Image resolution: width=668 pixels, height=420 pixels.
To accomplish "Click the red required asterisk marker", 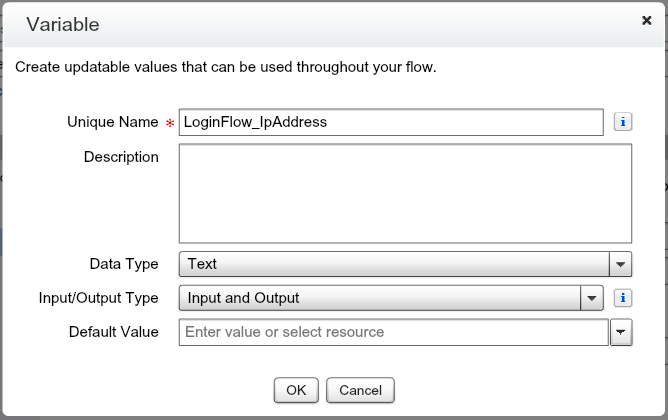I will [x=168, y=123].
